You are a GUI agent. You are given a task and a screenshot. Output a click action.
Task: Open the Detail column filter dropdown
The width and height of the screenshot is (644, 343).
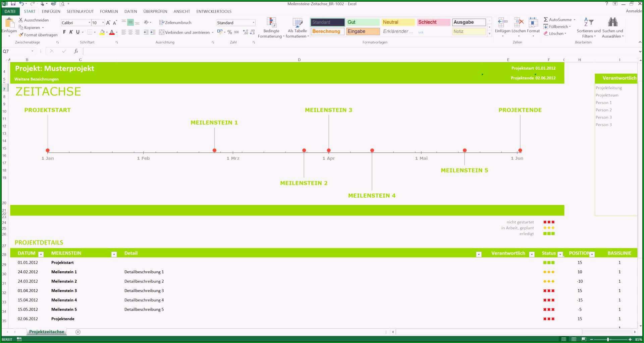[x=479, y=254]
